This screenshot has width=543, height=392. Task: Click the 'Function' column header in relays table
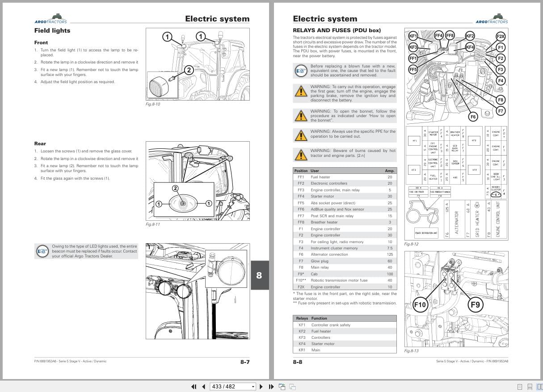tap(319, 318)
